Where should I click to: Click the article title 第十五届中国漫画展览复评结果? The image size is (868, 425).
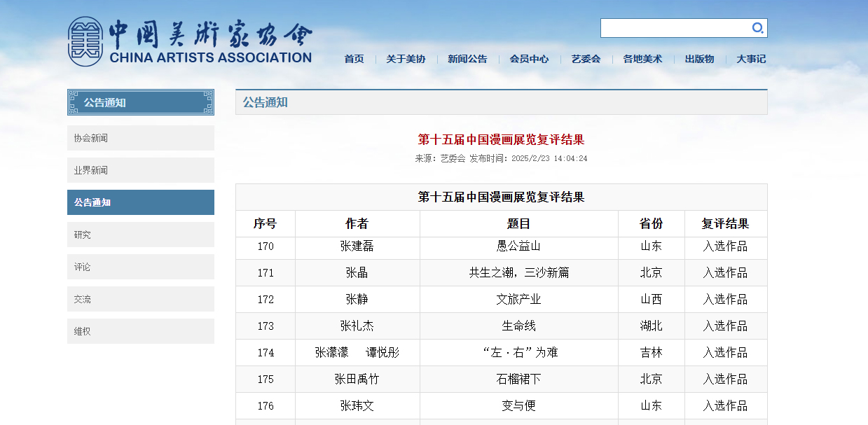(501, 139)
